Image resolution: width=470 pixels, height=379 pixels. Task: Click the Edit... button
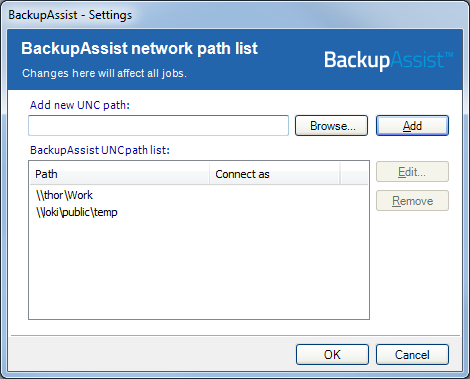point(412,172)
